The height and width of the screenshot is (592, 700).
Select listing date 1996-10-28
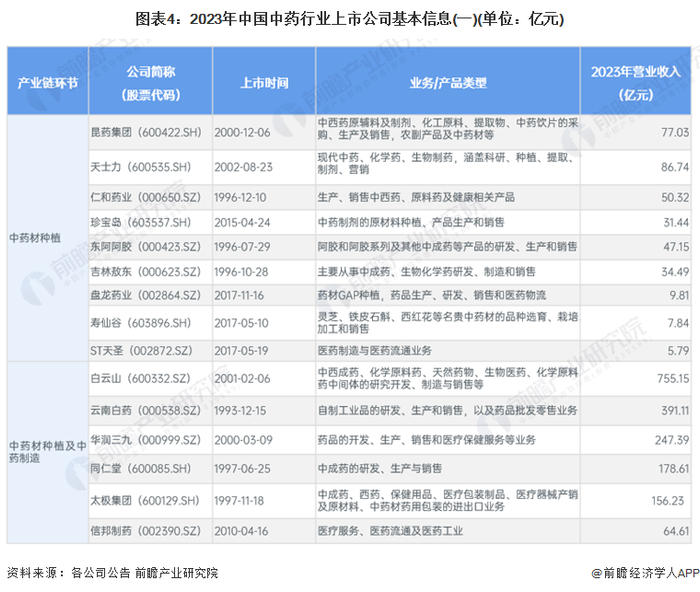click(x=241, y=272)
